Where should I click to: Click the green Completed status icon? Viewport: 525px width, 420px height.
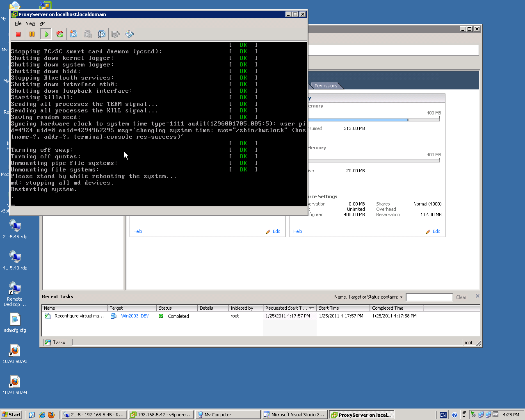pyautogui.click(x=161, y=316)
